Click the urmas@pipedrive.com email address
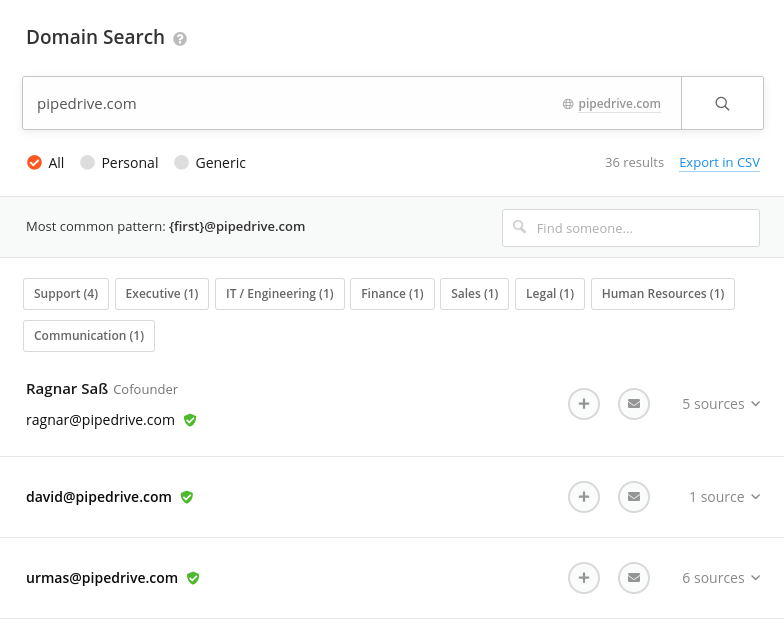Viewport: 784px width, 624px height. point(102,578)
